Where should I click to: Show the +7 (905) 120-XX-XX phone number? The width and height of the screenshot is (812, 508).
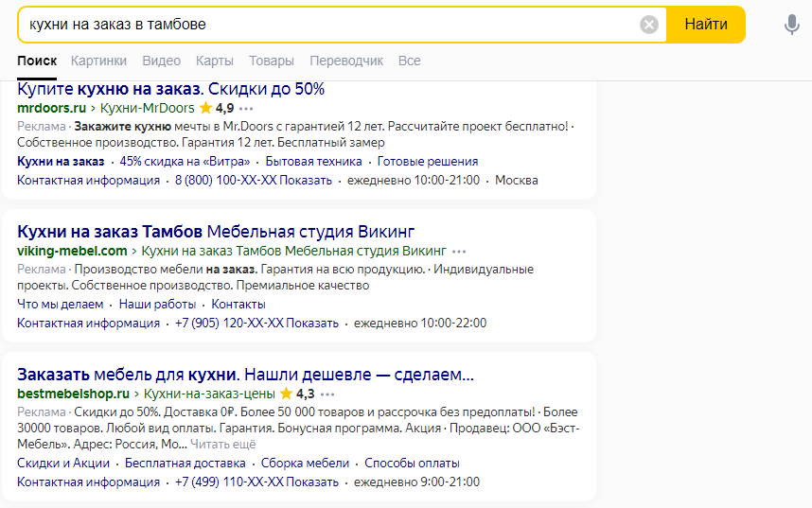[x=256, y=324]
